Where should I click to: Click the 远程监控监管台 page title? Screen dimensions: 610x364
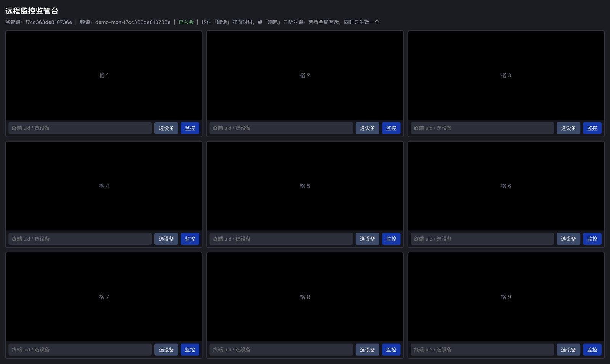[32, 11]
